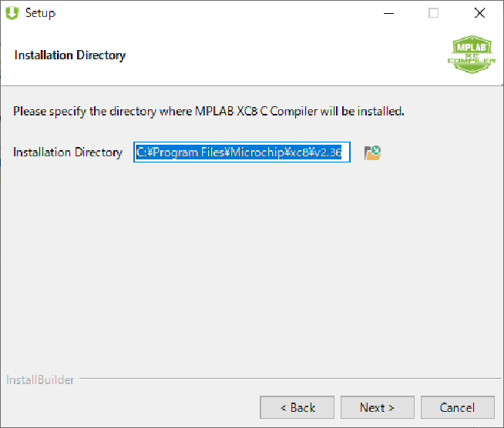Return with the Back button
504x428 pixels.
[297, 407]
